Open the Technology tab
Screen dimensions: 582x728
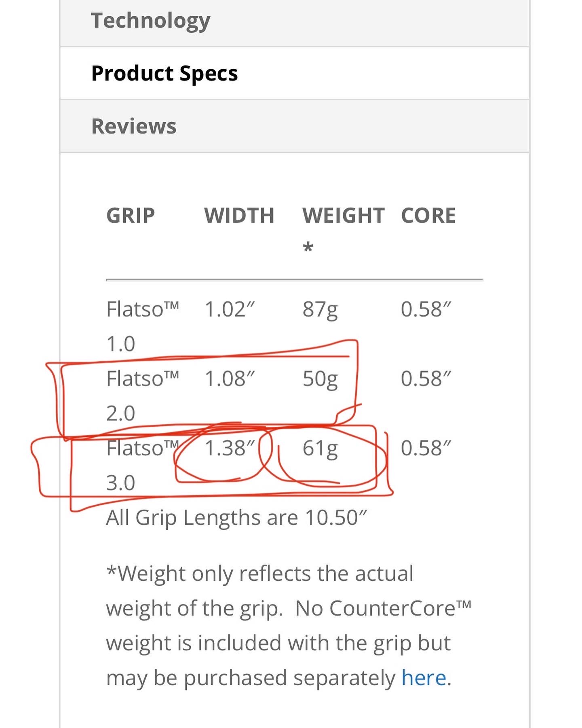pos(150,21)
